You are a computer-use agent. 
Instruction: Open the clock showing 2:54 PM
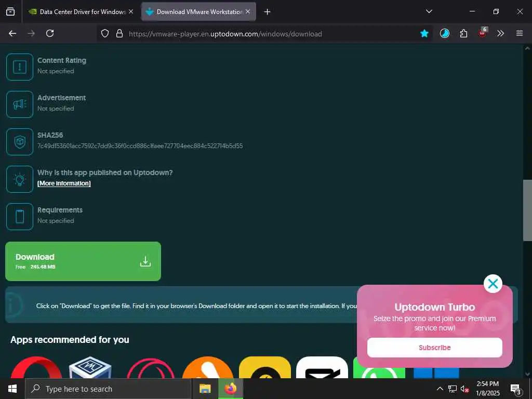487,389
